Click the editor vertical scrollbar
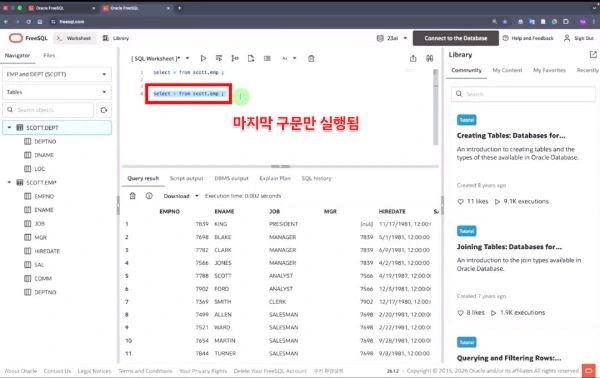 (x=435, y=107)
